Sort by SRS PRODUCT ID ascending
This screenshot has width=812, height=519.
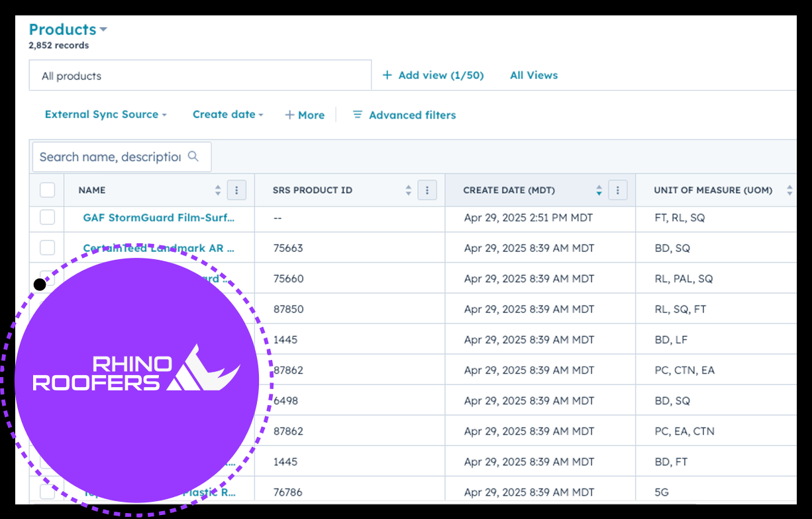pyautogui.click(x=408, y=187)
